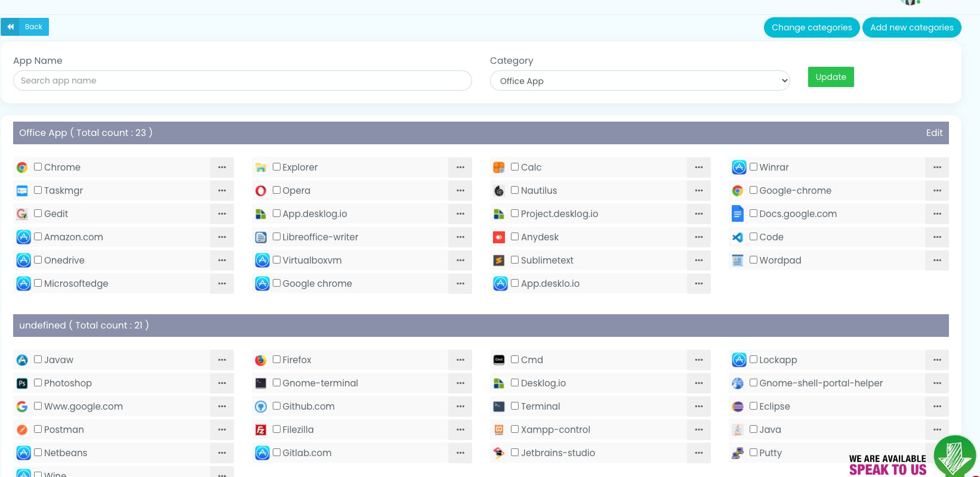Click the Java app icon

(x=738, y=430)
